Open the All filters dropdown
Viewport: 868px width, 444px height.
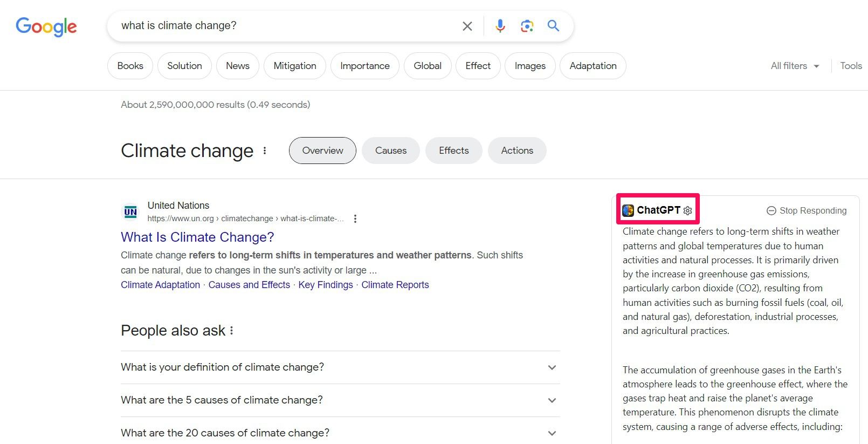[794, 65]
